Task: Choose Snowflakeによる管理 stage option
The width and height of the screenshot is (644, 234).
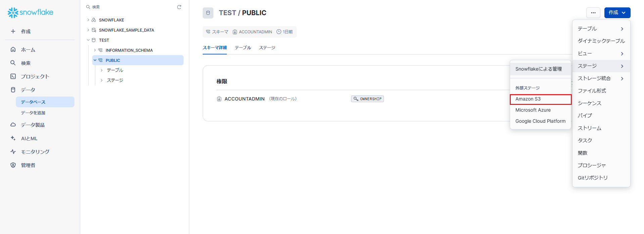Action: 540,69
